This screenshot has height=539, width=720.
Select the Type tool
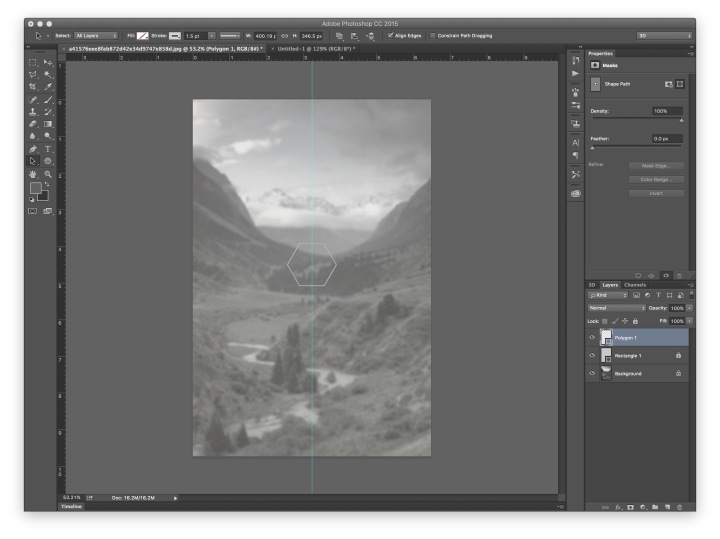[x=48, y=149]
